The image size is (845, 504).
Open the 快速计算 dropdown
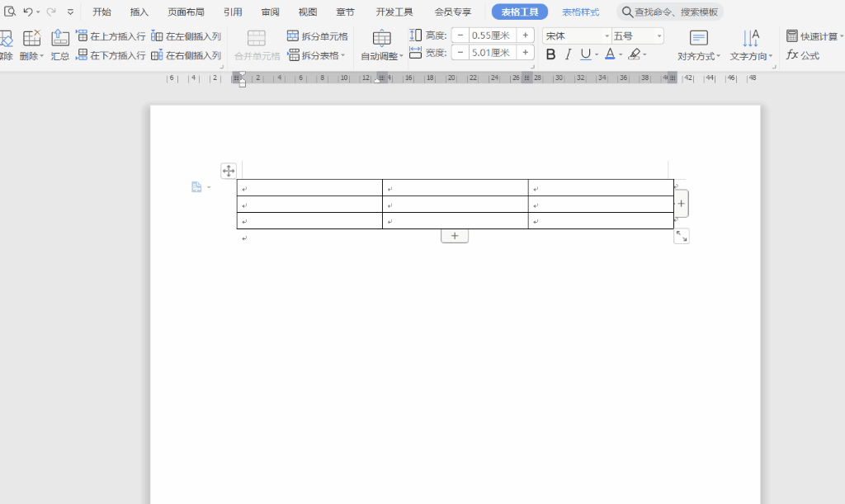click(814, 36)
